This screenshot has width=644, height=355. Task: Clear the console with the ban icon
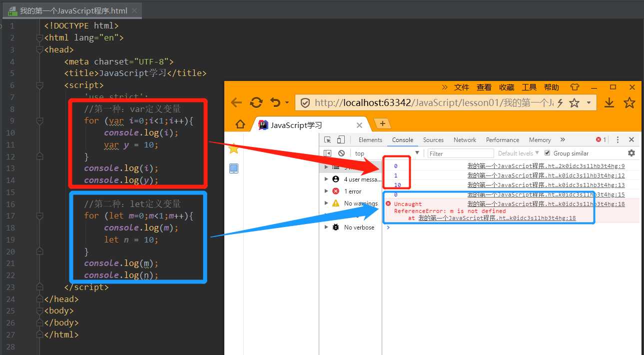tap(341, 153)
